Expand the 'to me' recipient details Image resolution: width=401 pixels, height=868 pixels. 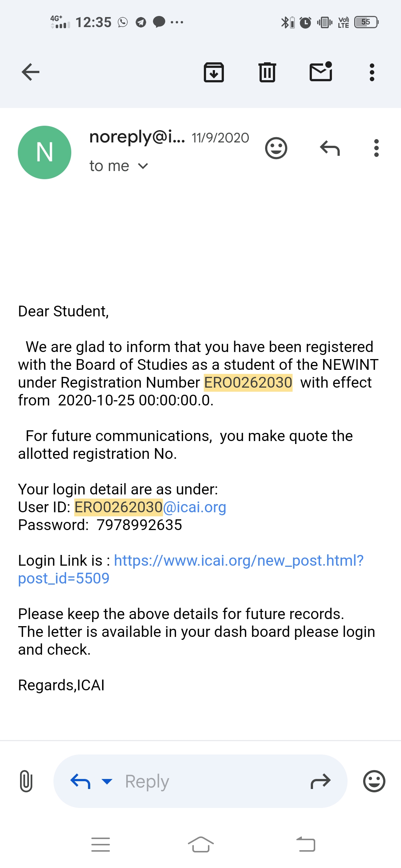[x=119, y=166]
